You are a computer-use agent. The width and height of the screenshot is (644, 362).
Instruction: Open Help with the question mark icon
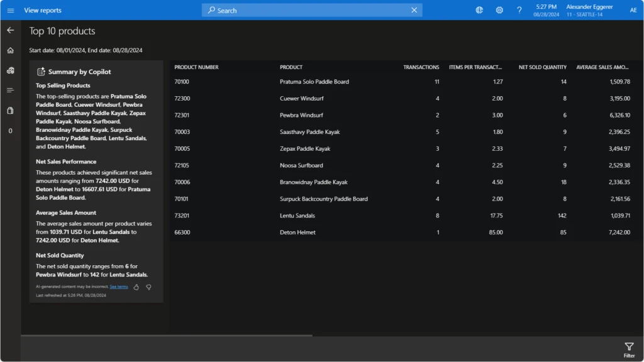(519, 10)
